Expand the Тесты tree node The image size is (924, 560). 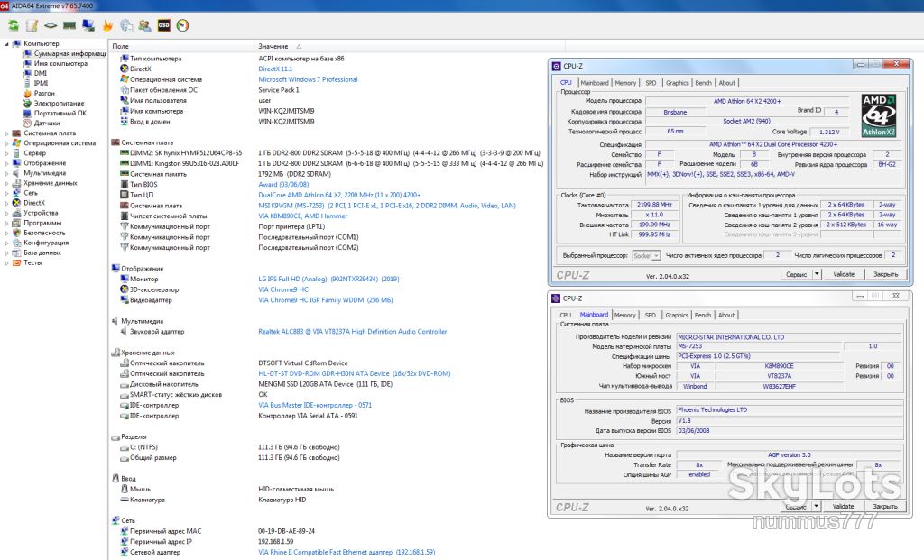click(x=6, y=263)
